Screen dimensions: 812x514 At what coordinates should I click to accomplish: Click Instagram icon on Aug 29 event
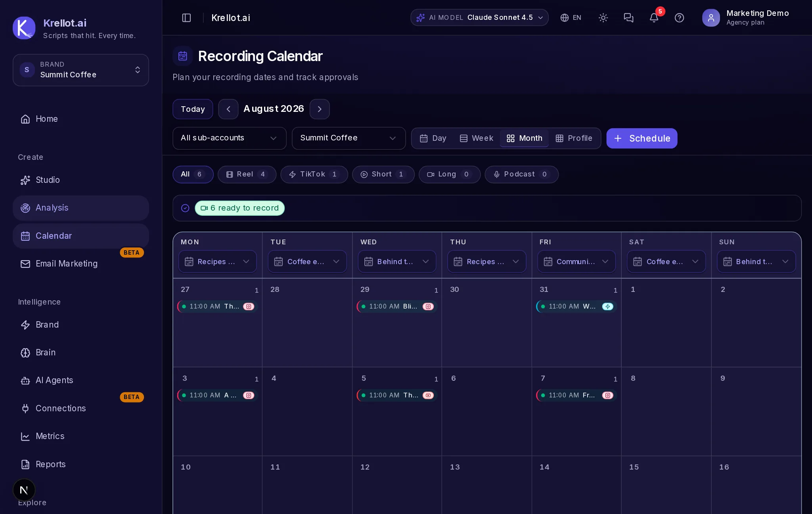[x=428, y=307]
